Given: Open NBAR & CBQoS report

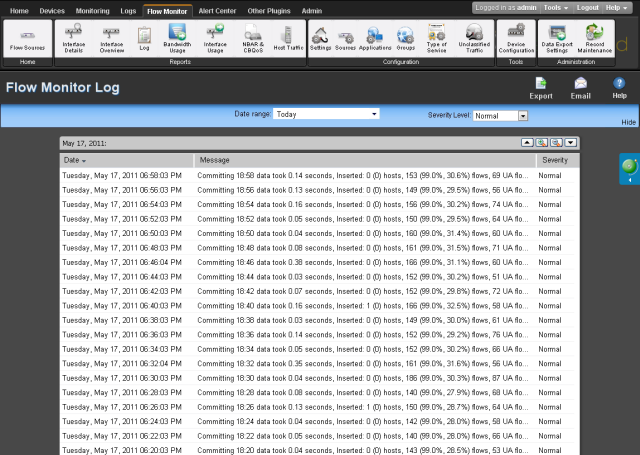Looking at the screenshot, I should 253,39.
